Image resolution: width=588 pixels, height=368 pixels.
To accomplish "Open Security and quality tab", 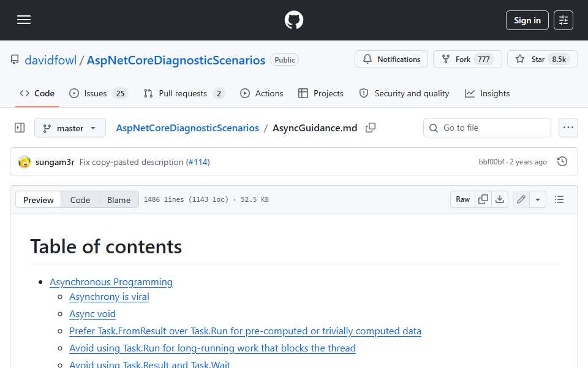I will pos(404,93).
